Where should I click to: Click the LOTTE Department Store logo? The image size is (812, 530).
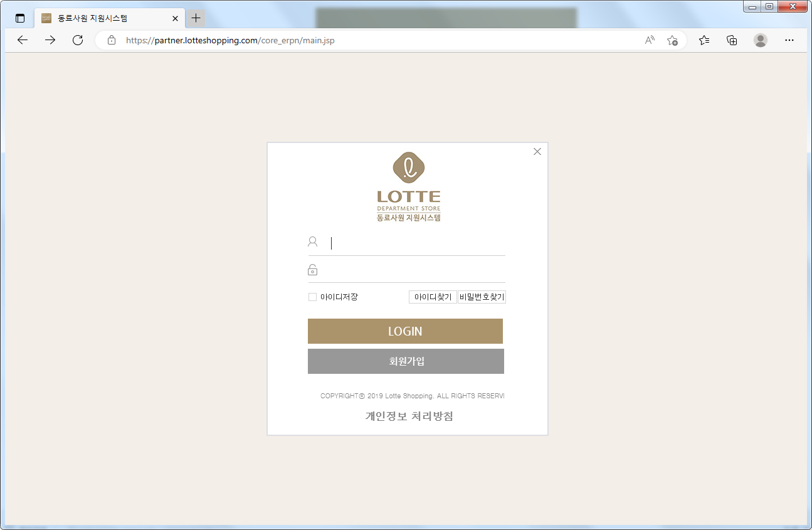coord(409,187)
